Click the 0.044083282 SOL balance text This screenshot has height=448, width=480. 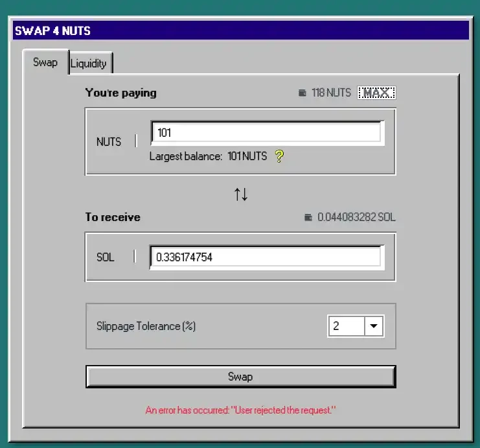point(356,218)
